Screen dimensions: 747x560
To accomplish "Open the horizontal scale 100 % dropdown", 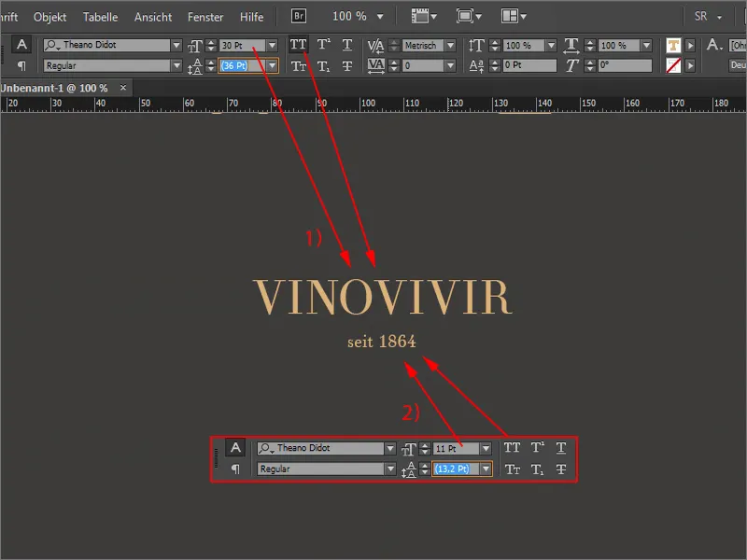I will [646, 45].
